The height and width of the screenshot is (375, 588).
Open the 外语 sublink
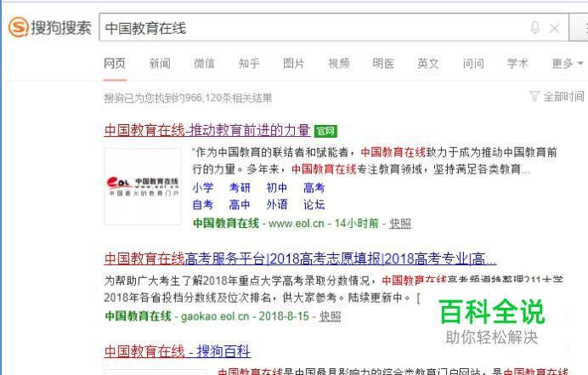[277, 205]
